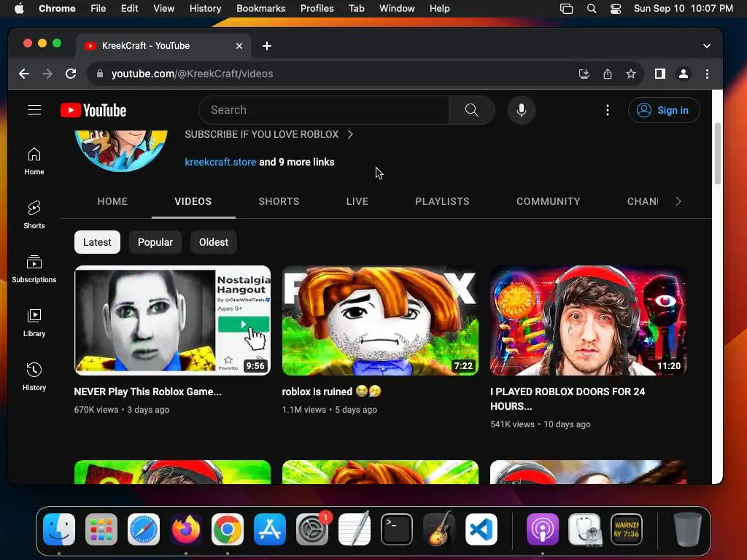Open the YouTube hamburger guide menu

tap(34, 110)
